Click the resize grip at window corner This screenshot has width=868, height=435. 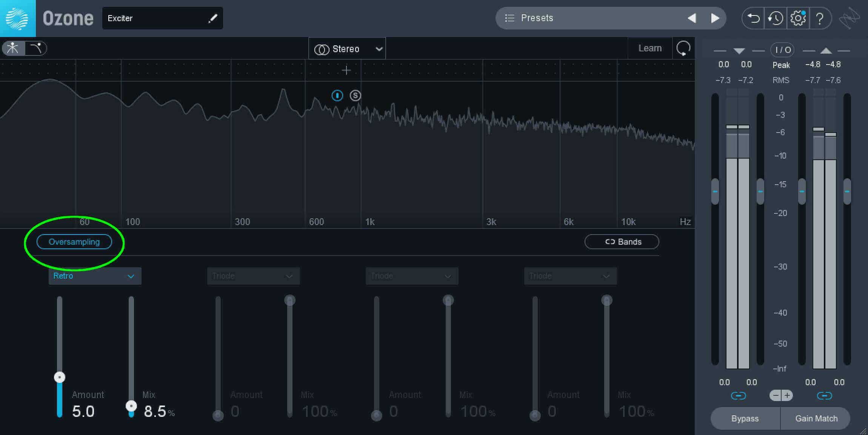[x=863, y=430]
